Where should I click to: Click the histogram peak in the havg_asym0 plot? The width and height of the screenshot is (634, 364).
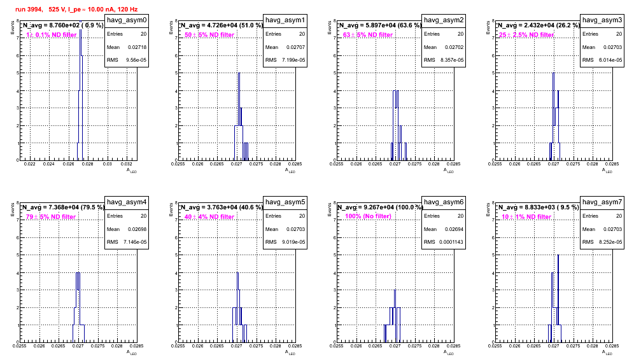[80, 22]
